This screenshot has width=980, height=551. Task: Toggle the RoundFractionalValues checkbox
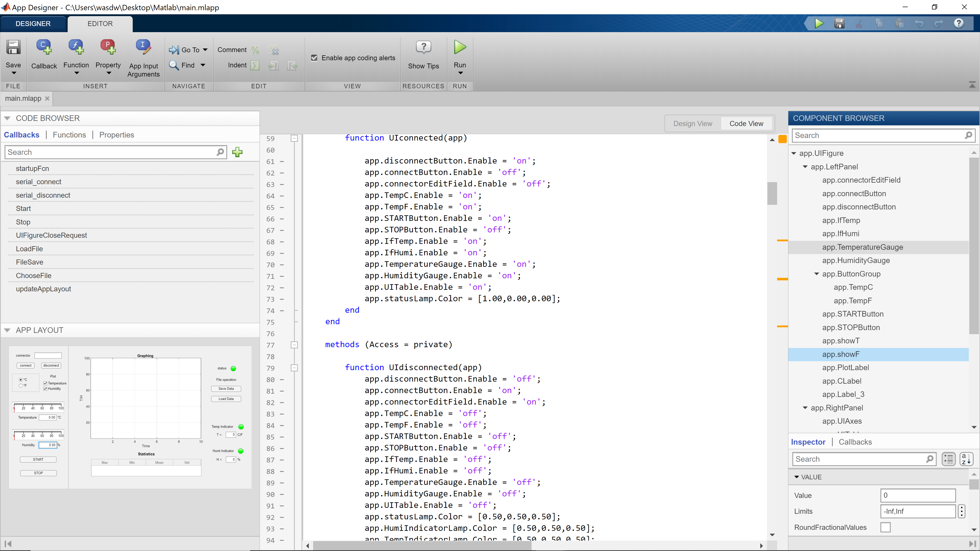point(885,527)
